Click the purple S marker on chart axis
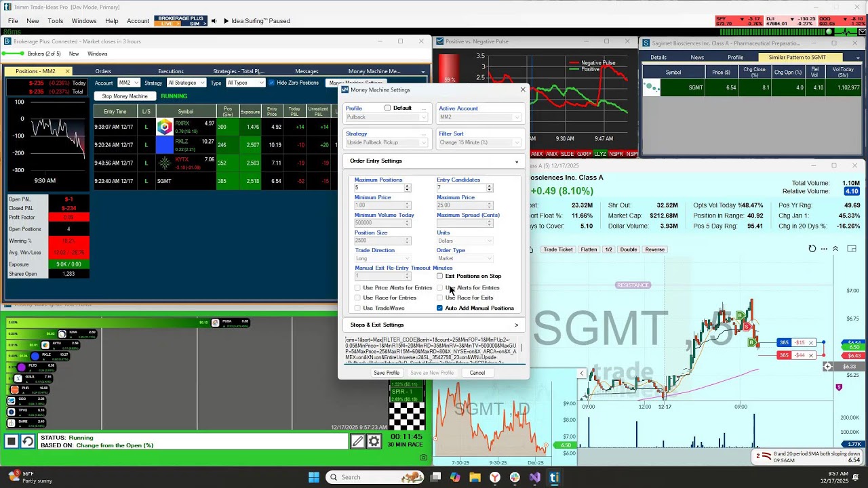 pyautogui.click(x=839, y=387)
